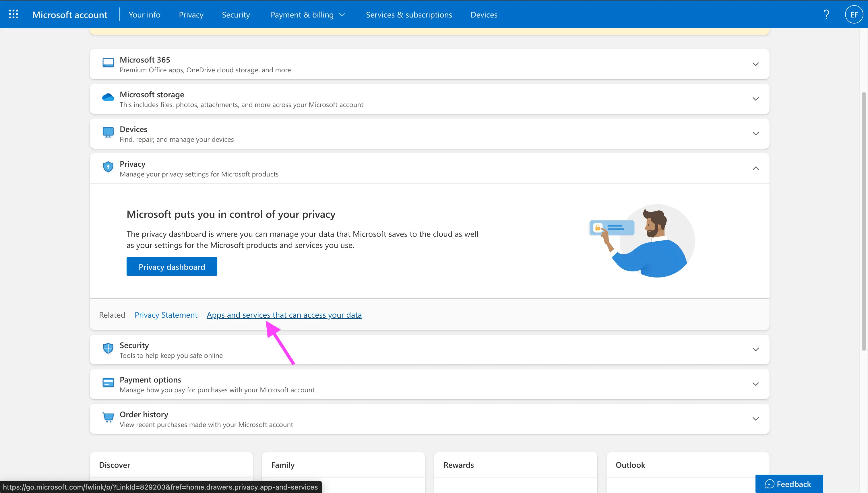The image size is (868, 493).
Task: Toggle the Devices section open
Action: 755,133
